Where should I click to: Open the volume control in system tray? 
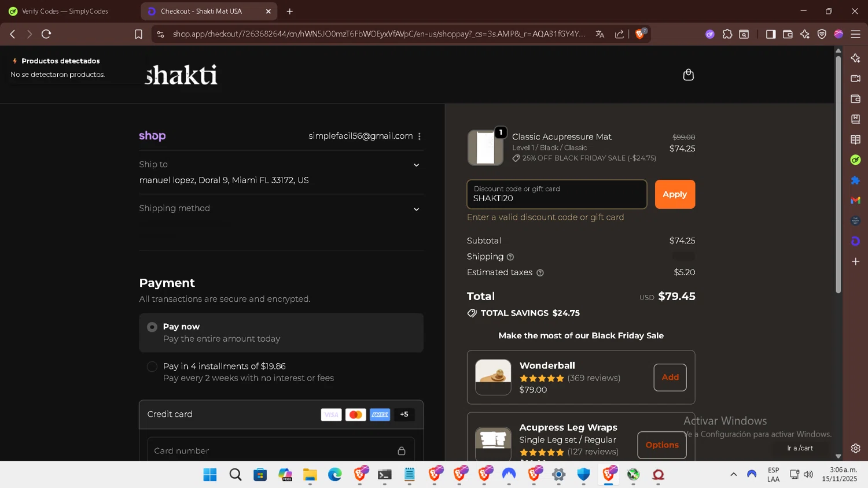tap(808, 474)
